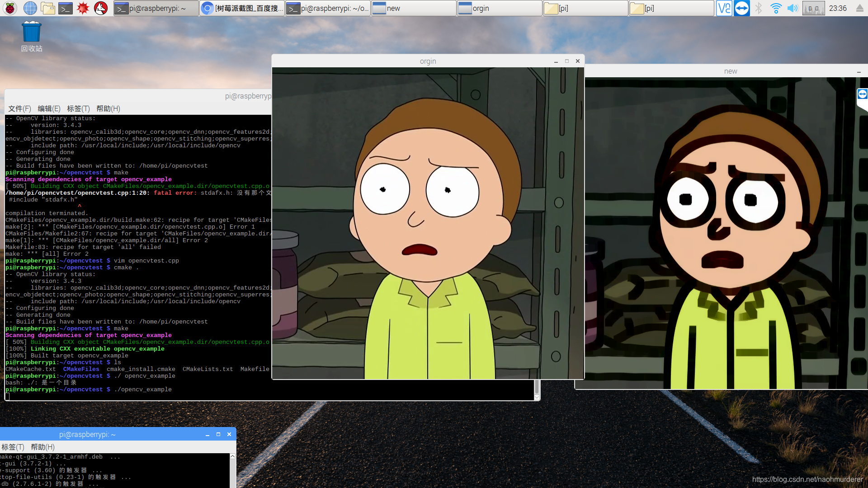Open the Bluetooth tray menu
The width and height of the screenshot is (868, 488).
(x=759, y=8)
